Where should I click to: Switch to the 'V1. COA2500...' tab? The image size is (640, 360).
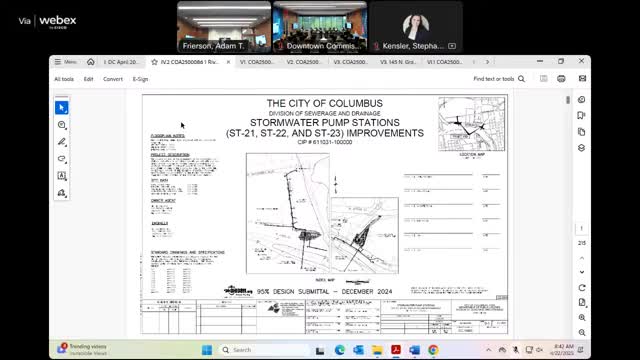257,62
